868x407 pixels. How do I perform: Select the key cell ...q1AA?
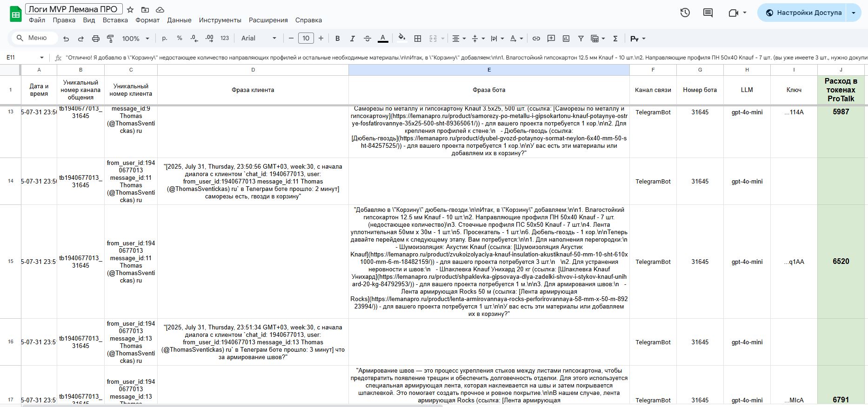(794, 262)
